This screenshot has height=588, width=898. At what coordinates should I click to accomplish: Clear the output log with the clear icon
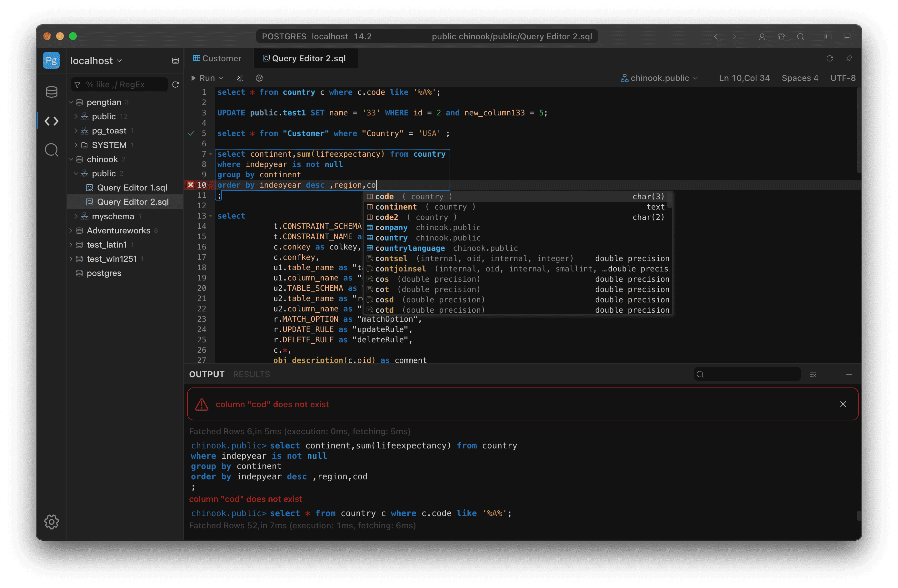(814, 374)
